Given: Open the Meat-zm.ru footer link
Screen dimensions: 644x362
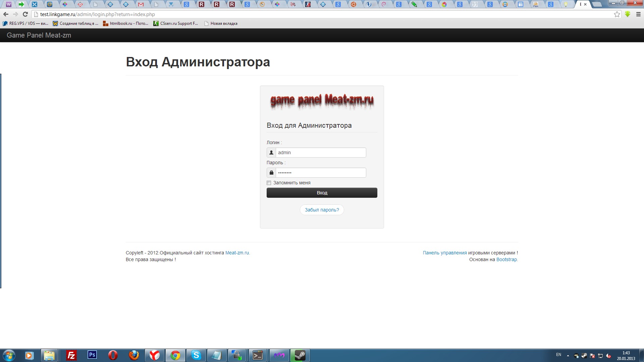Looking at the screenshot, I should coord(237,253).
